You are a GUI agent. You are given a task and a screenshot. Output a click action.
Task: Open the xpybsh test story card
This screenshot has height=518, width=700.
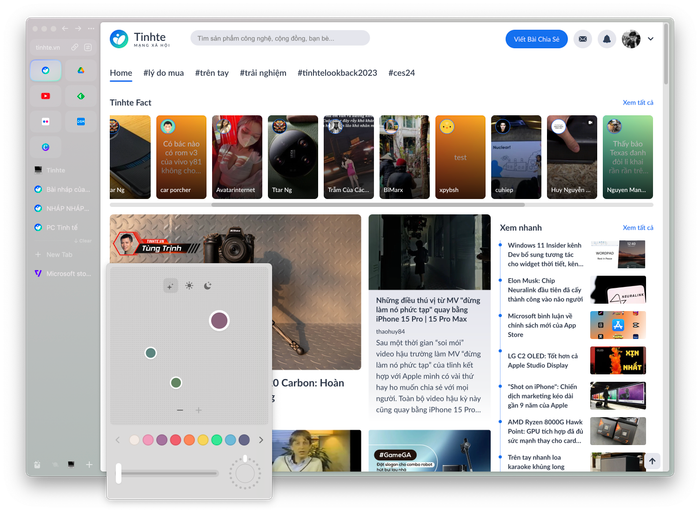pos(460,157)
